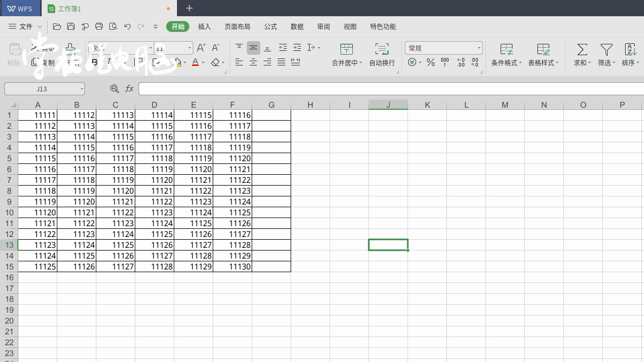This screenshot has height=362, width=644.
Task: Click the red font color button
Action: (195, 63)
